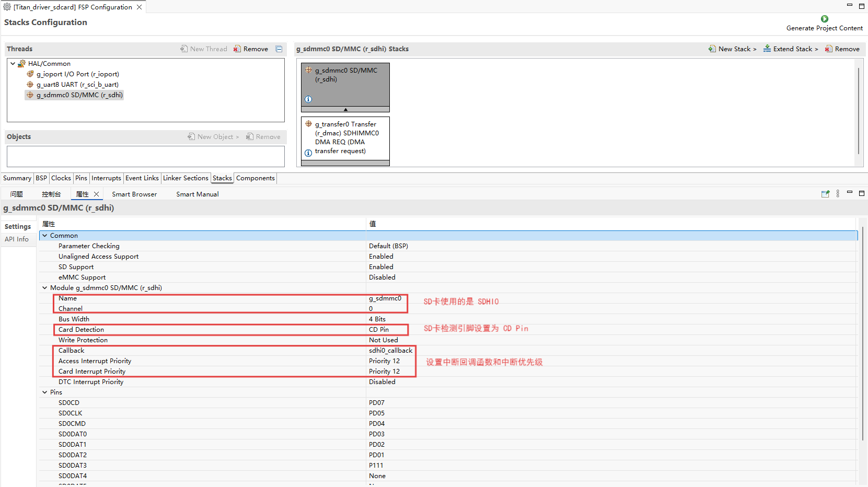Collapse the Pins properties group
This screenshot has width=868, height=487.
tap(45, 392)
